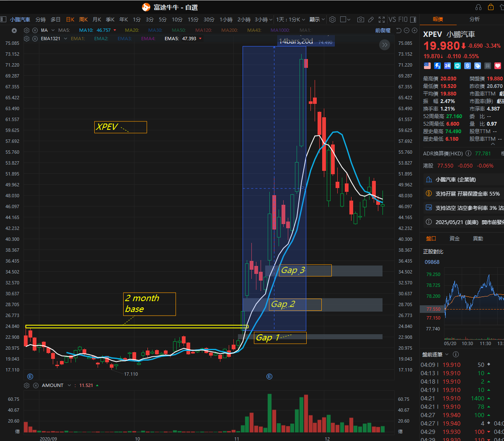This screenshot has width=504, height=441.
Task: Collapse quote details with up chevron
Action: click(494, 144)
